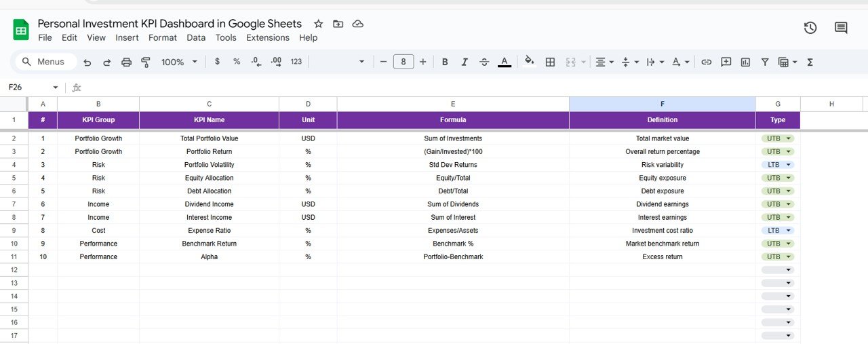Open the UTB dropdown for Total Portfolio Value

[778, 138]
